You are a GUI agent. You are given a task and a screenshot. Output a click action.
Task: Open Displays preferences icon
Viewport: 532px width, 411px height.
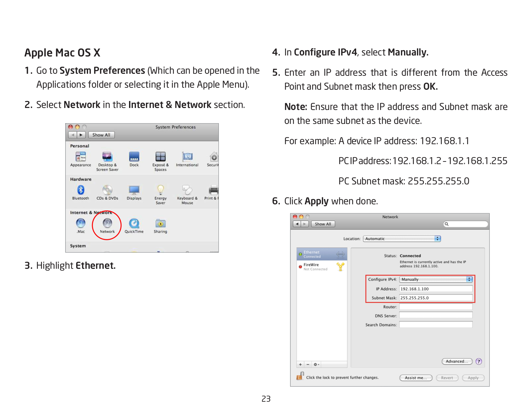point(134,192)
